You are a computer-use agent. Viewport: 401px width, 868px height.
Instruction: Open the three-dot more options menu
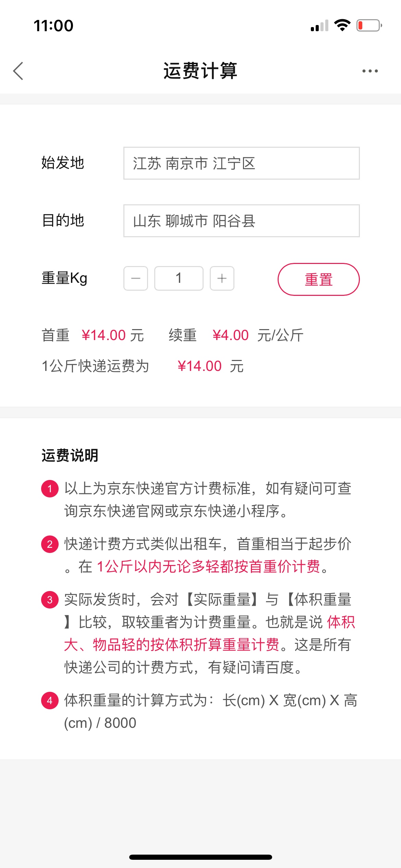pyautogui.click(x=370, y=71)
